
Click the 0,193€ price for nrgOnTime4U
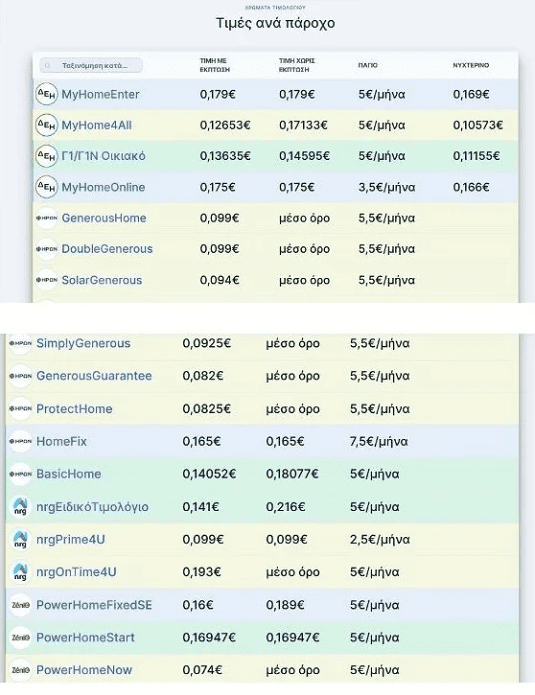coord(202,572)
